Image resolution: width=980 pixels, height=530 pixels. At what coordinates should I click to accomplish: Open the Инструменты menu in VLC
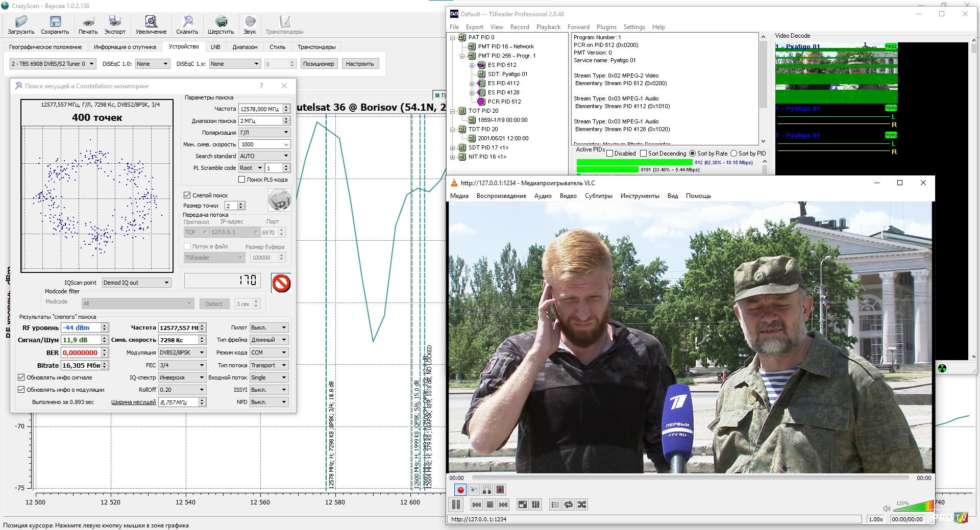point(640,196)
